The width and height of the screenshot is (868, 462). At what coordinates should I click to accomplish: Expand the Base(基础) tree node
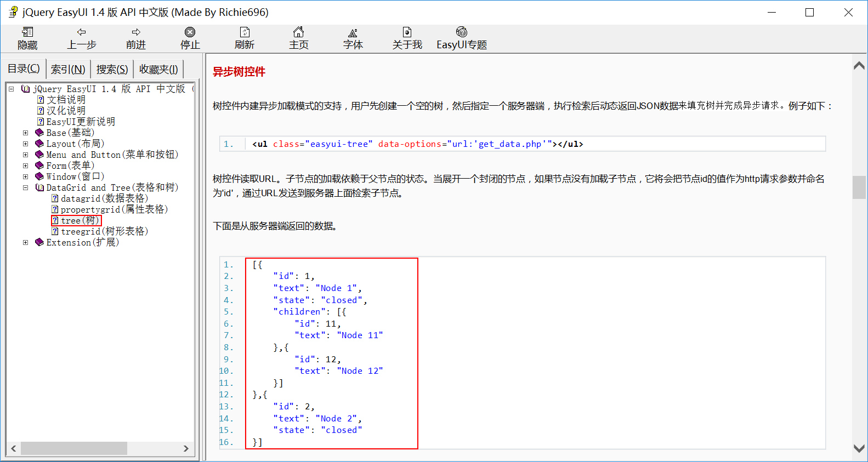25,133
